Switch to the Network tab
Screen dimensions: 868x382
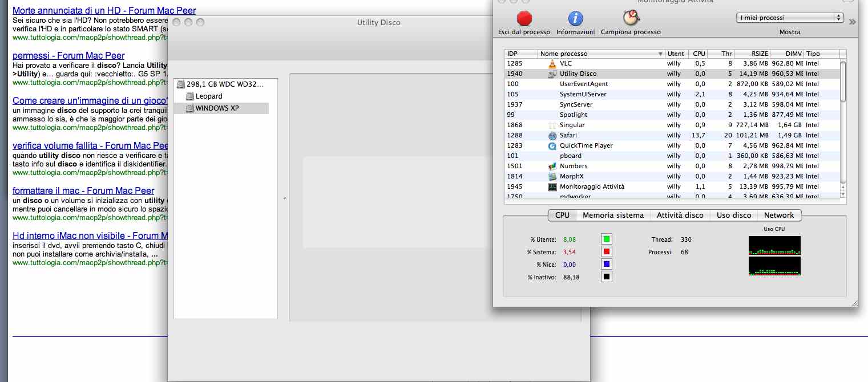pos(779,215)
